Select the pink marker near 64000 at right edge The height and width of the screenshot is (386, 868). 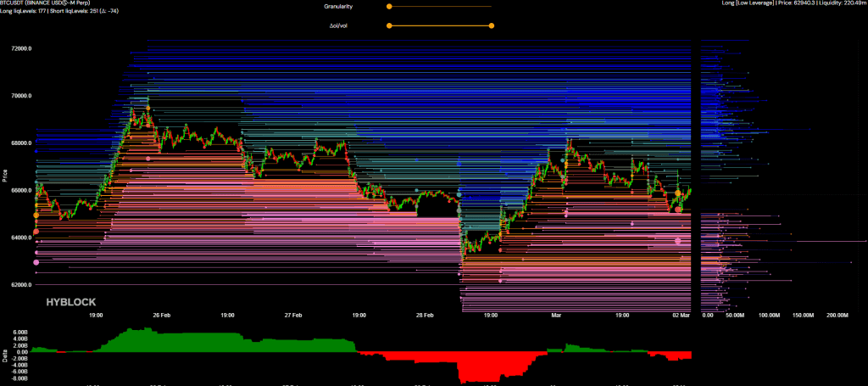click(x=678, y=241)
